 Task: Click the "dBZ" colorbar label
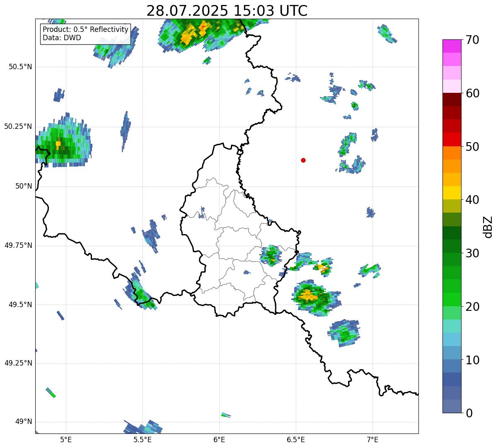pyautogui.click(x=488, y=226)
